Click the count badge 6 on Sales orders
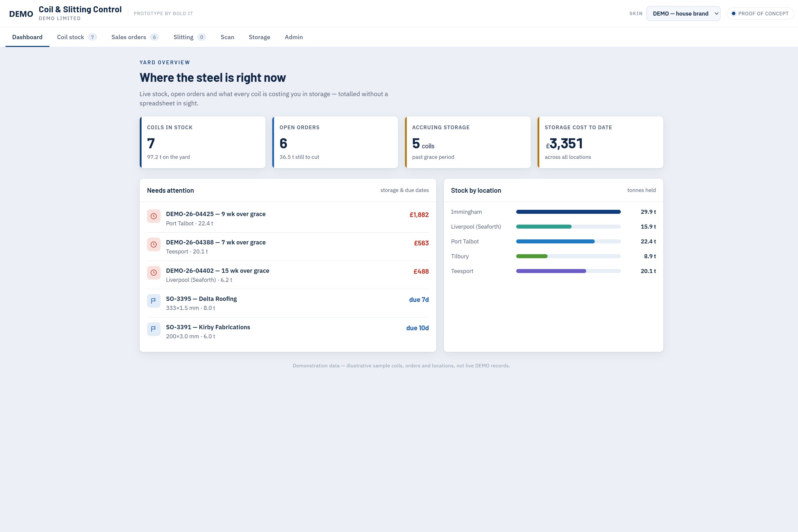 154,37
